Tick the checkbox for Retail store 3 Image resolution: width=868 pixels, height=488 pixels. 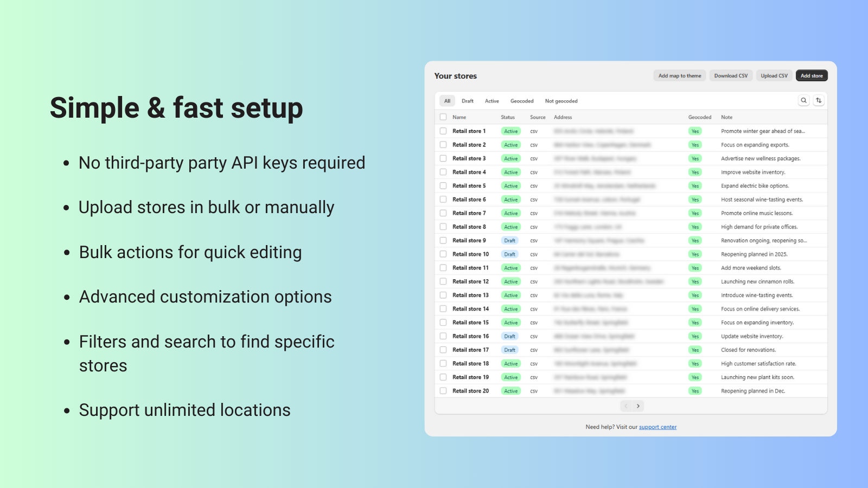443,158
